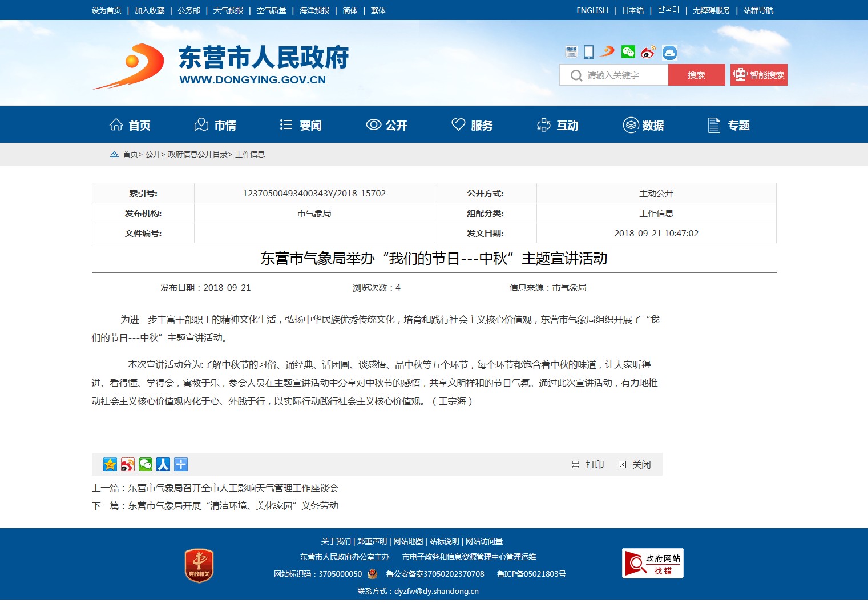Click 关闭 to close the article
The height and width of the screenshot is (611, 868).
tap(635, 464)
